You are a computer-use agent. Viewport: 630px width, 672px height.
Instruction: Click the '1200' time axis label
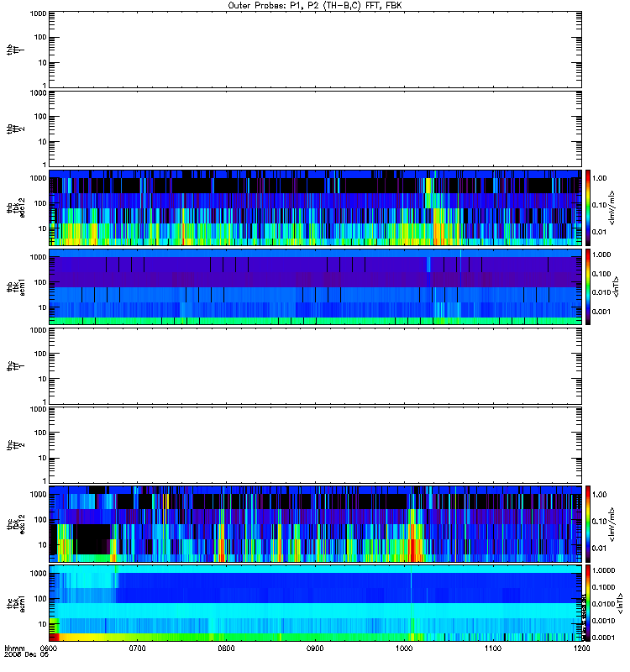[581, 648]
